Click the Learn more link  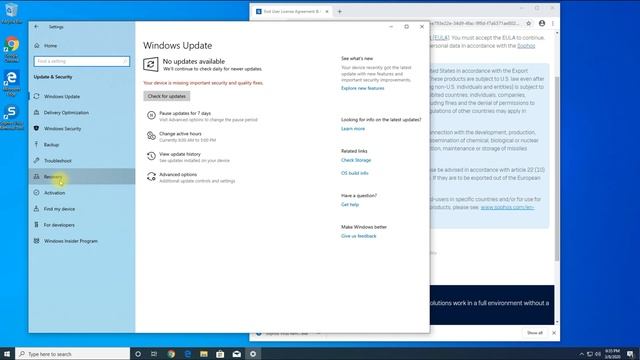pyautogui.click(x=353, y=129)
